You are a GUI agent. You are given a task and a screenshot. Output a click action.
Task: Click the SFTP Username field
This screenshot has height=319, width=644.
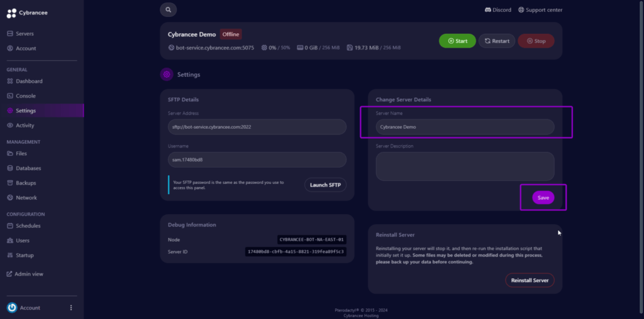pos(257,160)
